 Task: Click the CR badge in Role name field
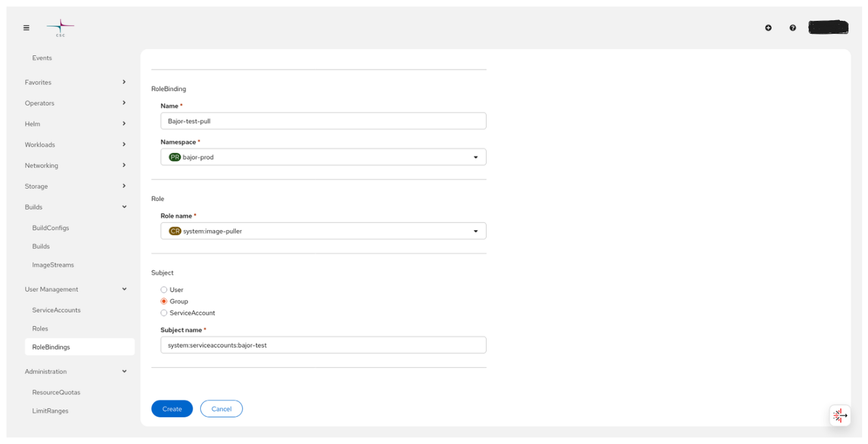(175, 231)
